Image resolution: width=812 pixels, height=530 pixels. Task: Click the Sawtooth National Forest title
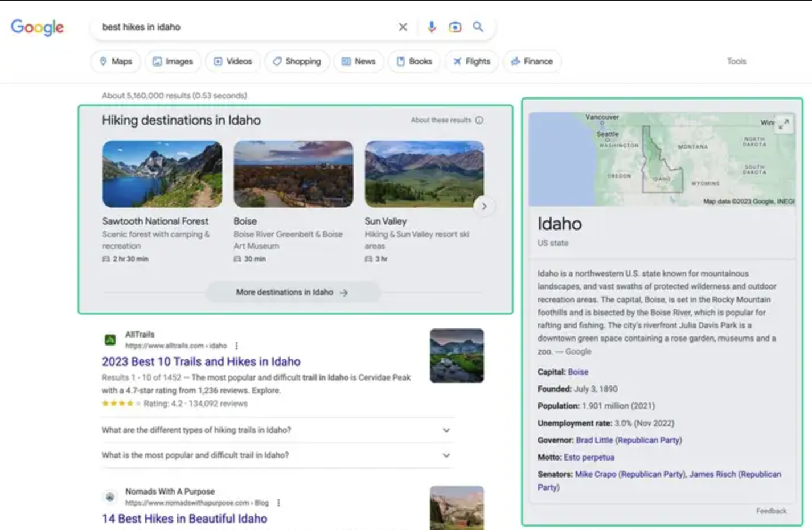tap(155, 221)
